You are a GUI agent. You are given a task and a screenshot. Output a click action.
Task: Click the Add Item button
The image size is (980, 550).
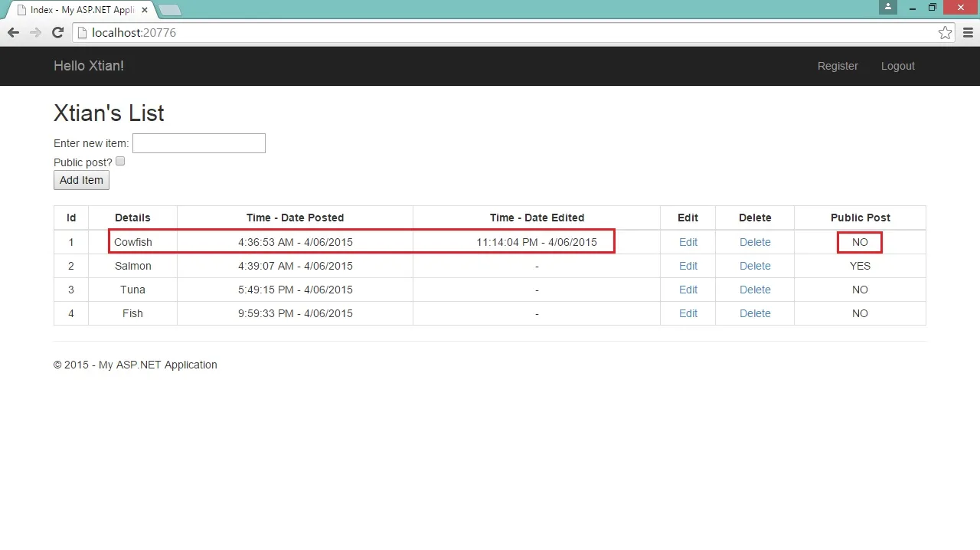pyautogui.click(x=81, y=180)
